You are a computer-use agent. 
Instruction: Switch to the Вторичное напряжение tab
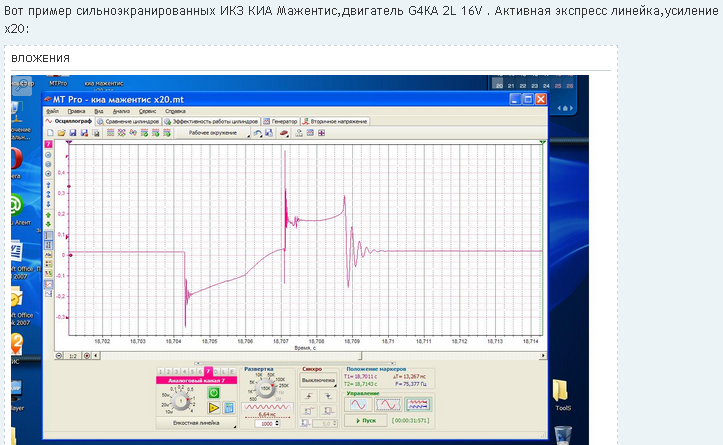(335, 121)
